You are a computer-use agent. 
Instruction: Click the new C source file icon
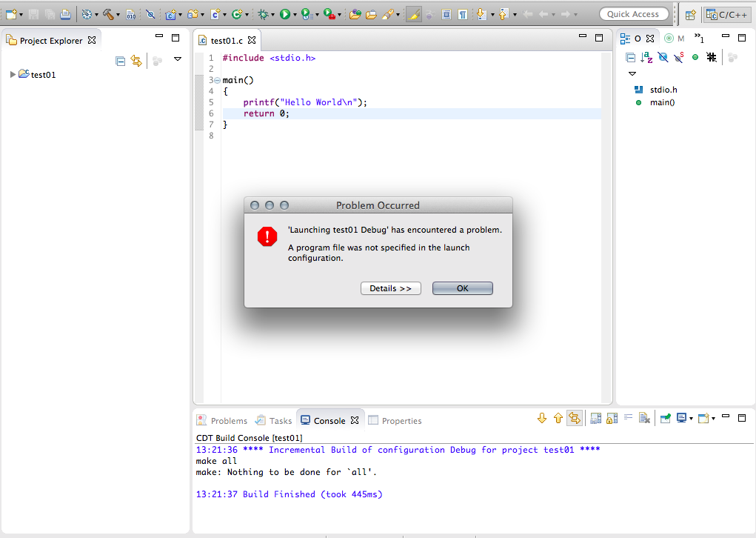[215, 15]
